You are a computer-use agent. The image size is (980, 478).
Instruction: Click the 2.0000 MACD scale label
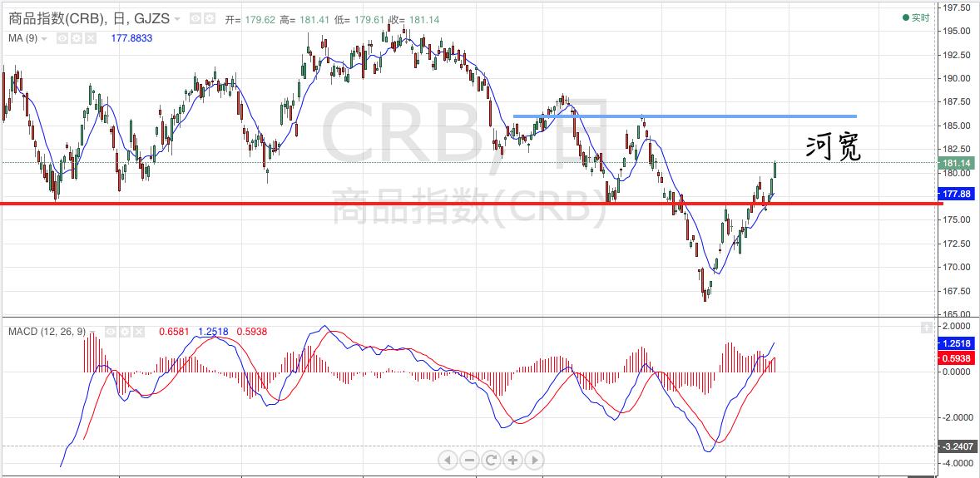958,326
